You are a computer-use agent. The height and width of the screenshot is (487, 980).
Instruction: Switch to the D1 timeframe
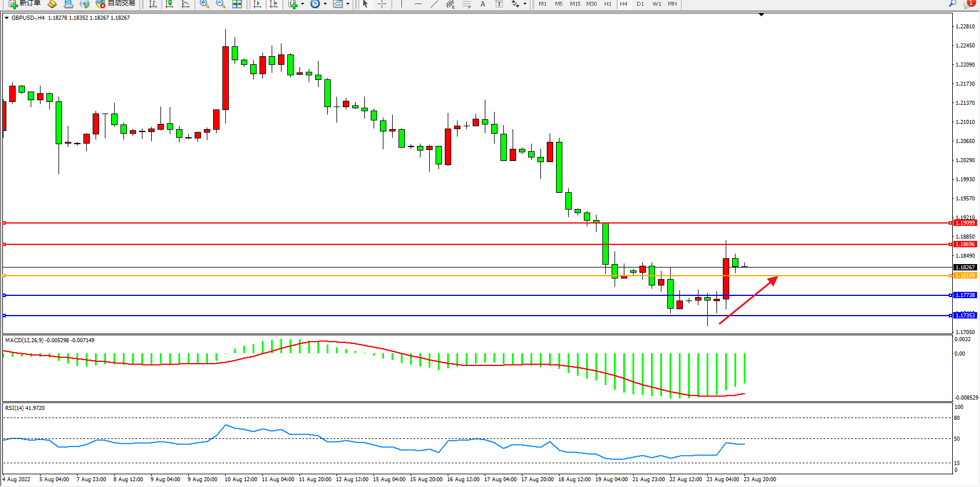[x=640, y=4]
